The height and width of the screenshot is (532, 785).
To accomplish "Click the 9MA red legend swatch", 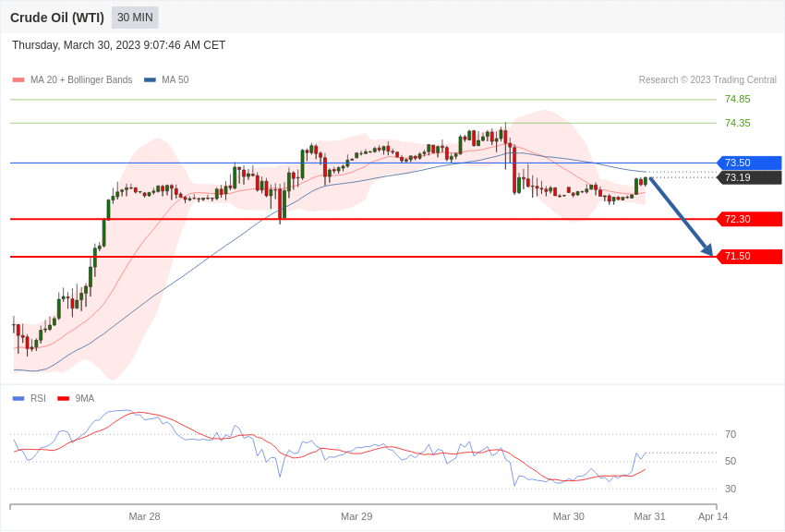I will point(64,399).
